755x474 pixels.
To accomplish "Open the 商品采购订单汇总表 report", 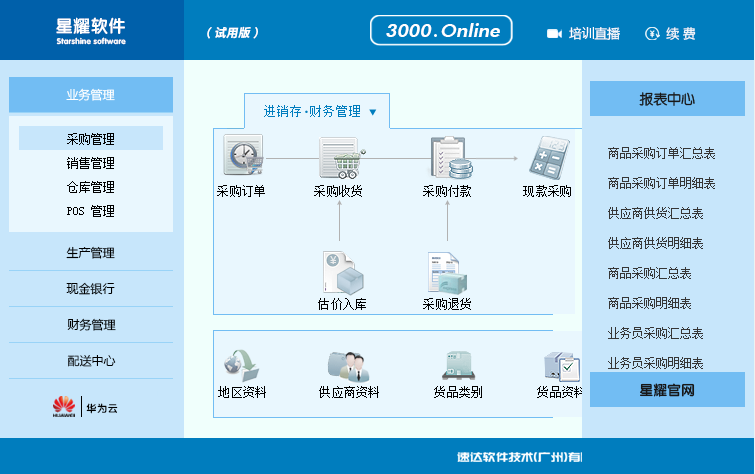I will (661, 153).
